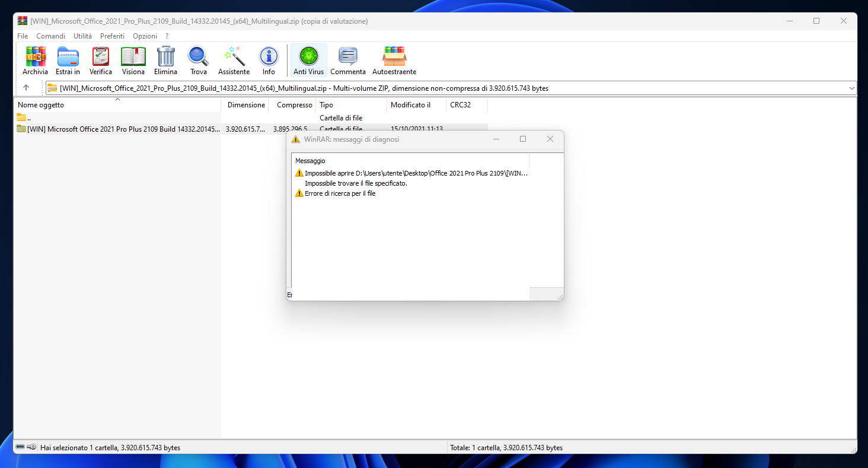Minimize the main WinRAR window
This screenshot has height=468, width=868.
coord(789,21)
